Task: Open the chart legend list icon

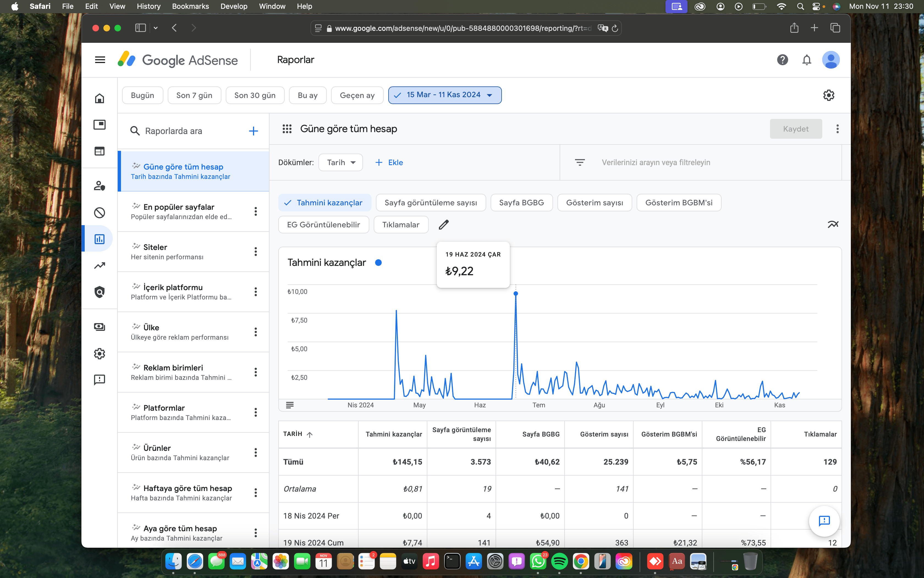Action: 290,405
